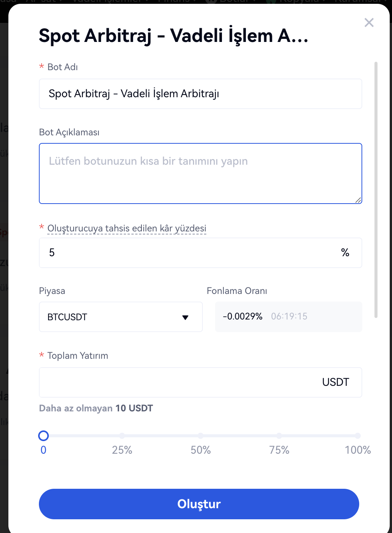This screenshot has height=533, width=392.
Task: Click the Fonlama Oranı -0.0029% value
Action: point(243,316)
